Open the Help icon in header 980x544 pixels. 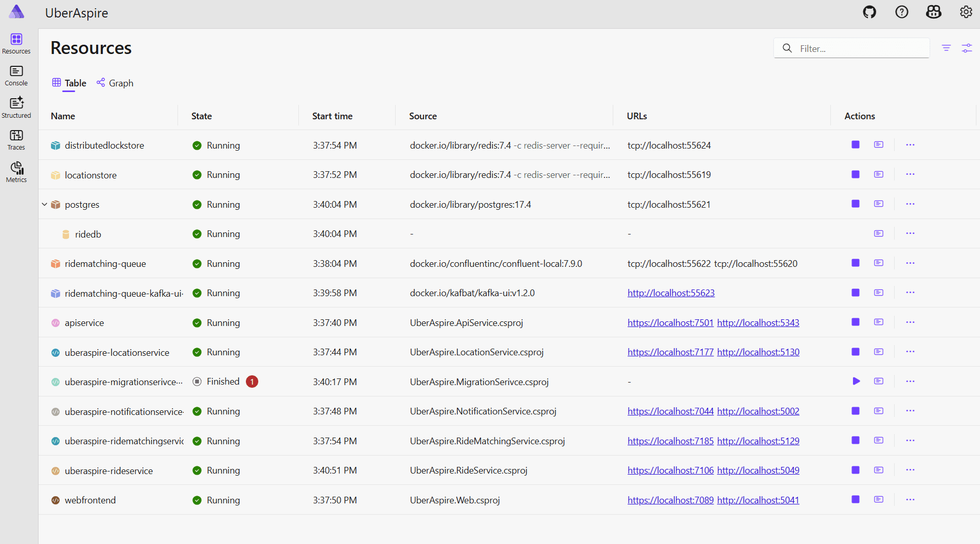902,12
